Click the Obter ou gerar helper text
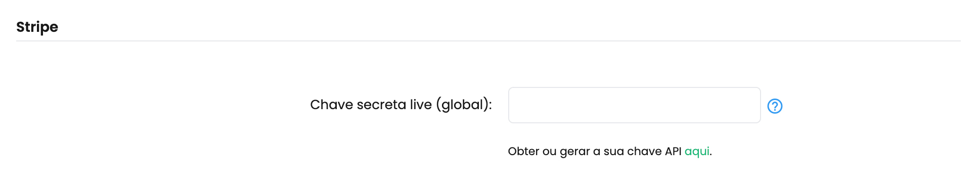The image size is (980, 190). [x=609, y=152]
